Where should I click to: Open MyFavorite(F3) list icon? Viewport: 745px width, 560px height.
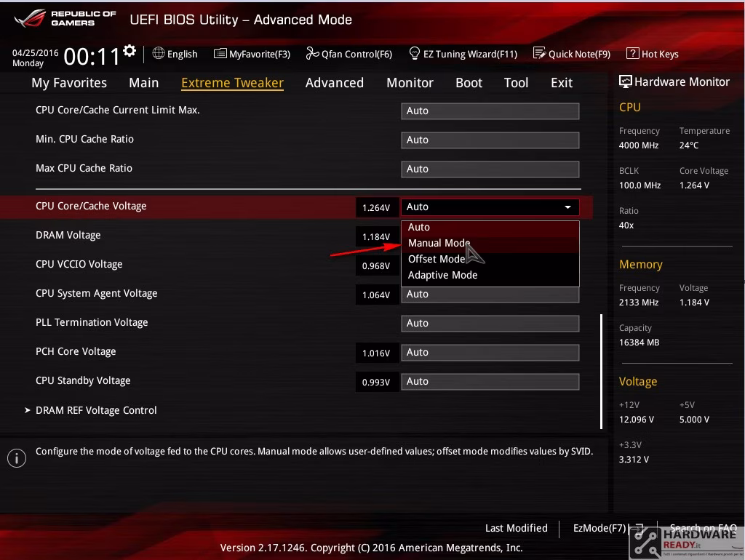220,53
